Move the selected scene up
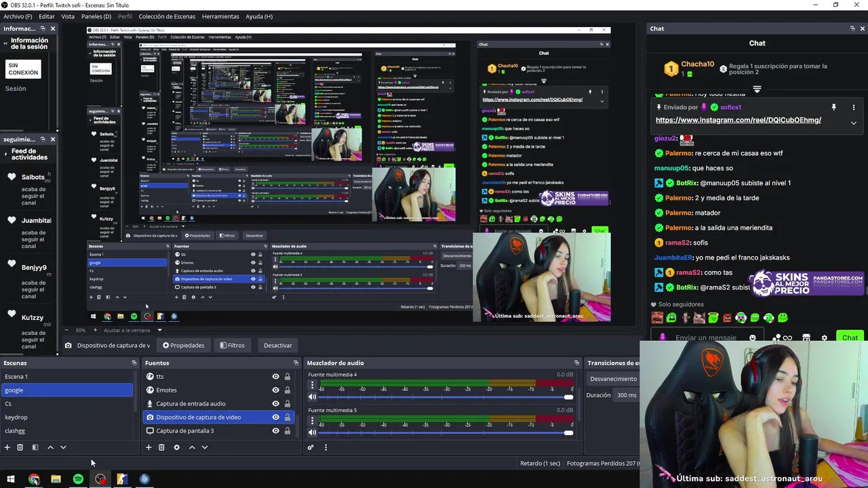868x488 pixels. point(50,447)
